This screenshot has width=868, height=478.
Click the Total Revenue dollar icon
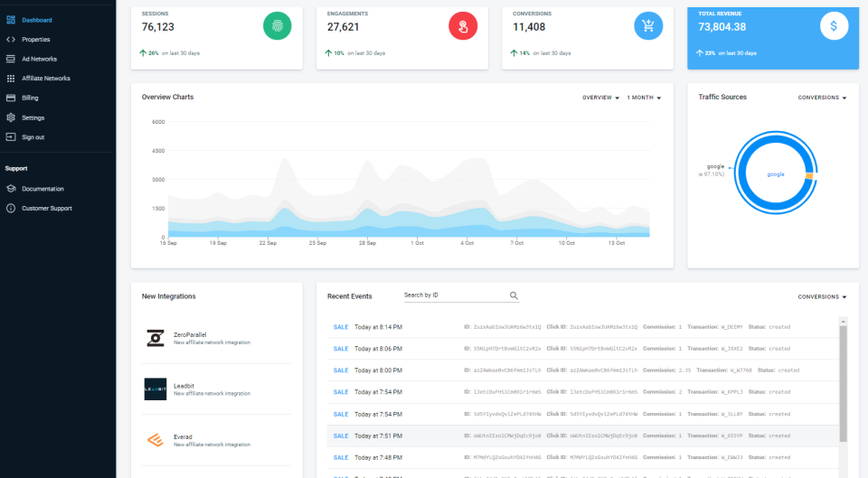click(x=834, y=26)
